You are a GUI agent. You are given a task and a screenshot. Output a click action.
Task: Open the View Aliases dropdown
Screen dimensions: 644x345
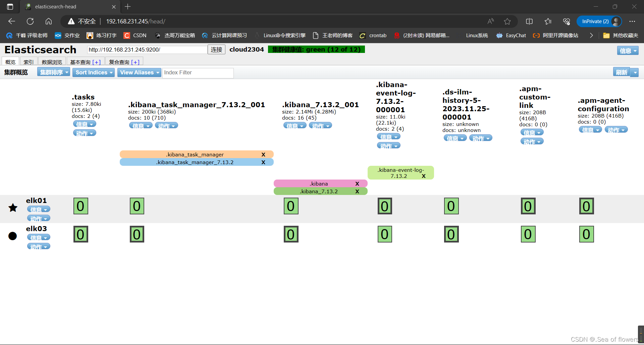(x=139, y=72)
